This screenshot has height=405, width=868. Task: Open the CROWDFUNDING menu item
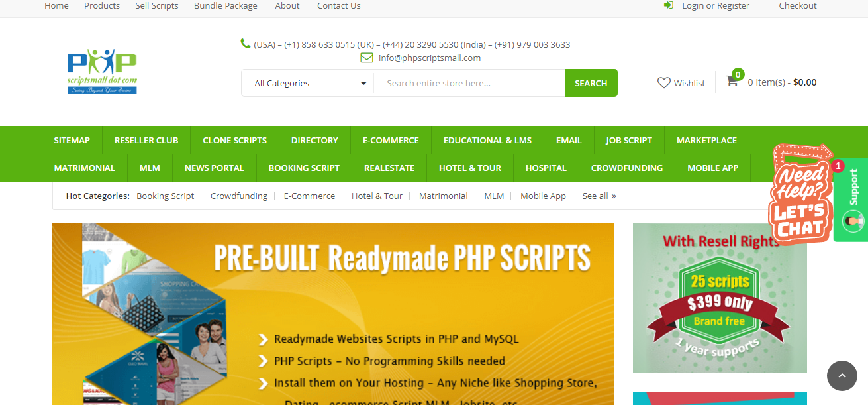(x=626, y=168)
